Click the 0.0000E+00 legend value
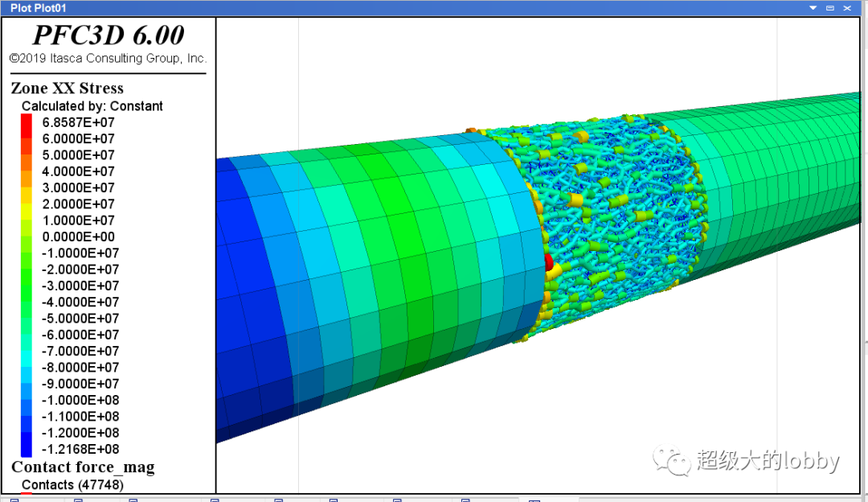 (78, 237)
